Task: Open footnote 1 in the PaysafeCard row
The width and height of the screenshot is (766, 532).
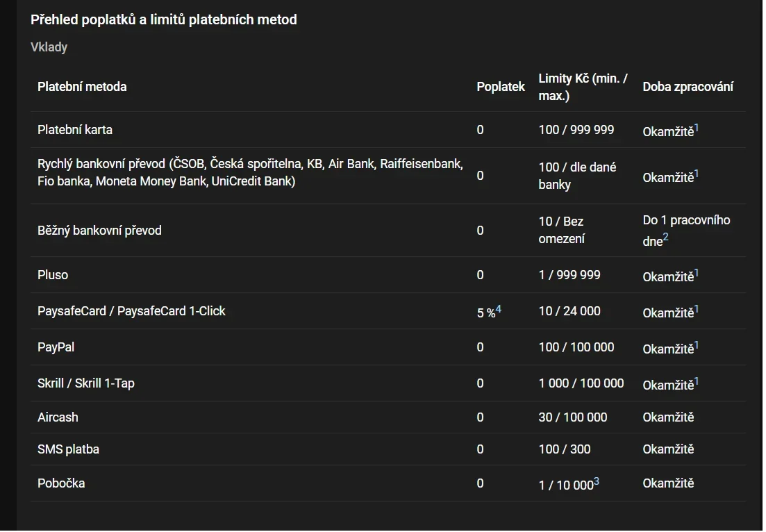Action: [x=697, y=309]
